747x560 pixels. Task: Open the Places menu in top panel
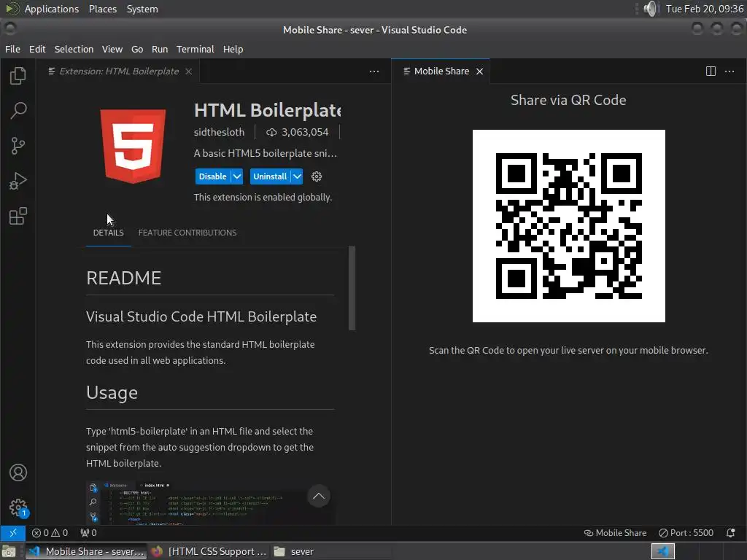103,9
